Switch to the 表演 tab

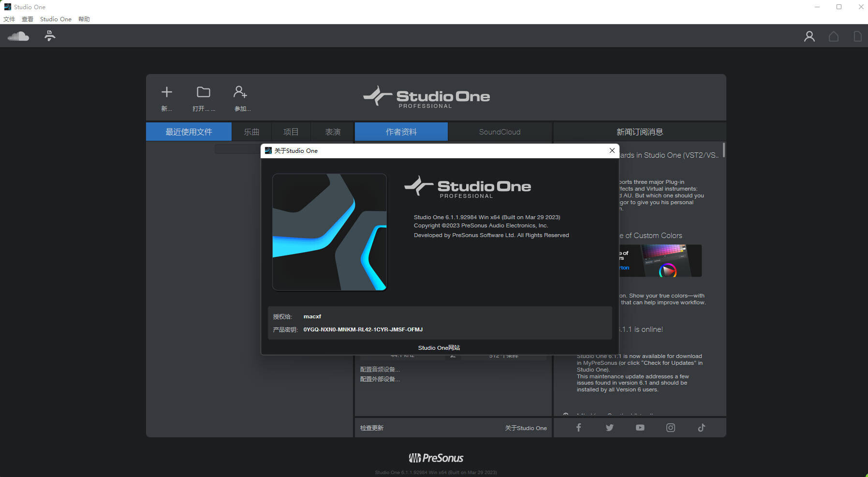(333, 132)
